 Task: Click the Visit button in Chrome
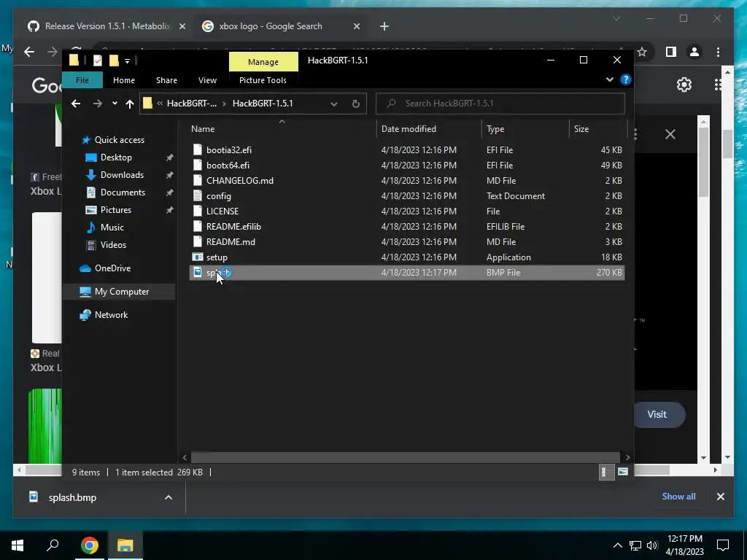click(x=657, y=414)
